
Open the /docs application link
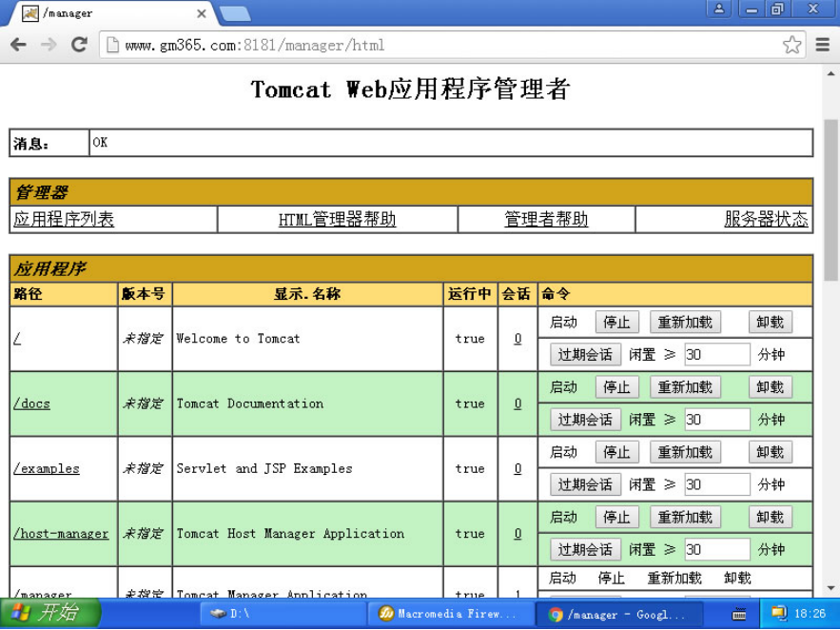click(31, 404)
